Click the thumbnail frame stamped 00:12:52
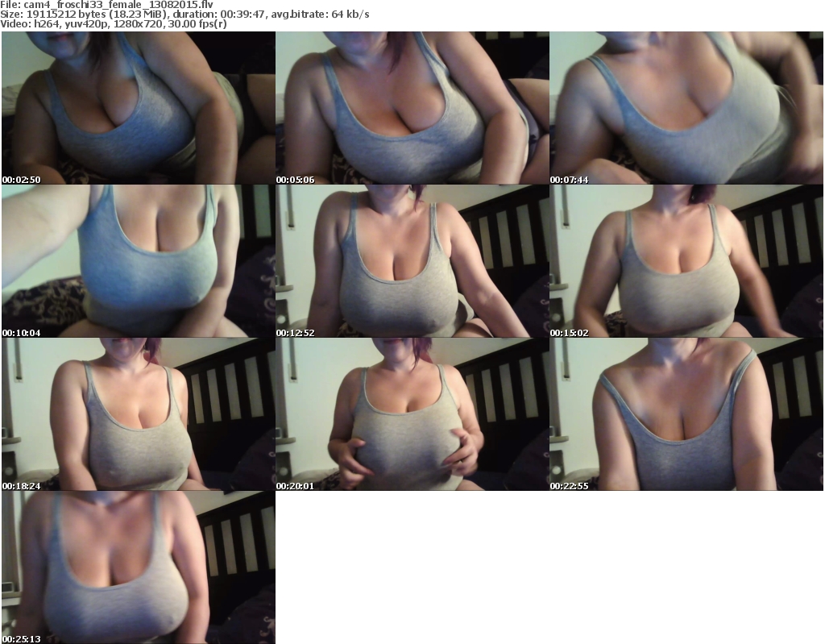Image resolution: width=825 pixels, height=644 pixels. click(412, 261)
